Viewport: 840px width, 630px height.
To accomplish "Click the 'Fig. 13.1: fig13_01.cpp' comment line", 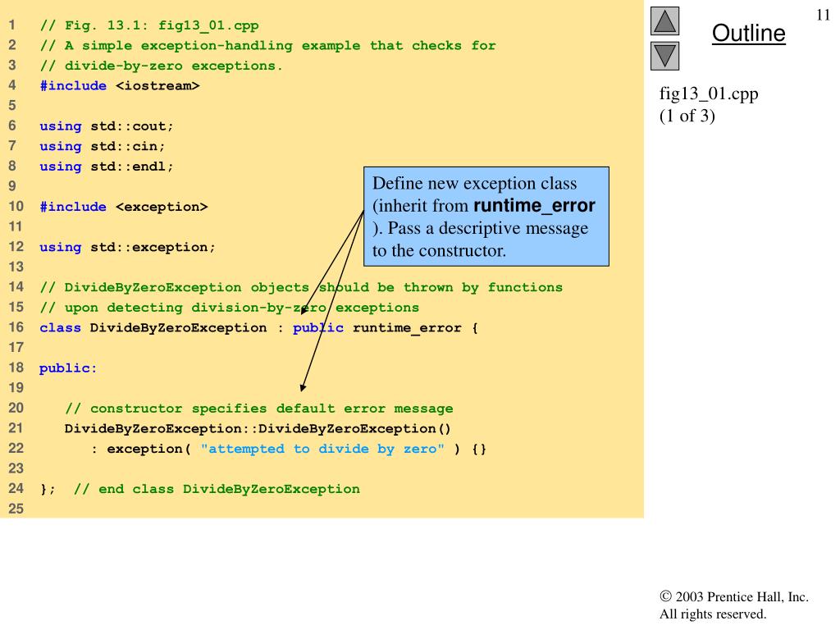I will point(149,25).
